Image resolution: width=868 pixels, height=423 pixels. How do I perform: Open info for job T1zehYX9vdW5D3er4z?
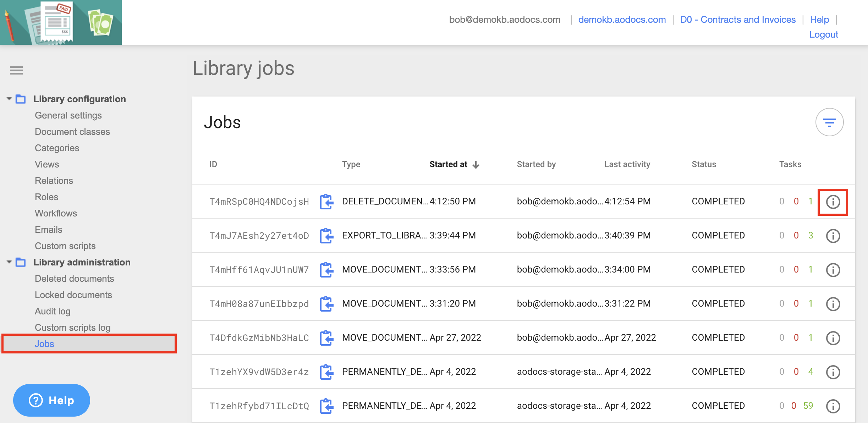833,372
